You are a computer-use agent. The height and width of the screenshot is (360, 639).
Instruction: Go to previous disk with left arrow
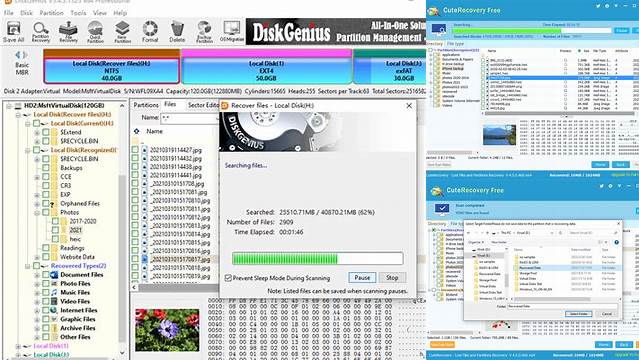click(18, 55)
